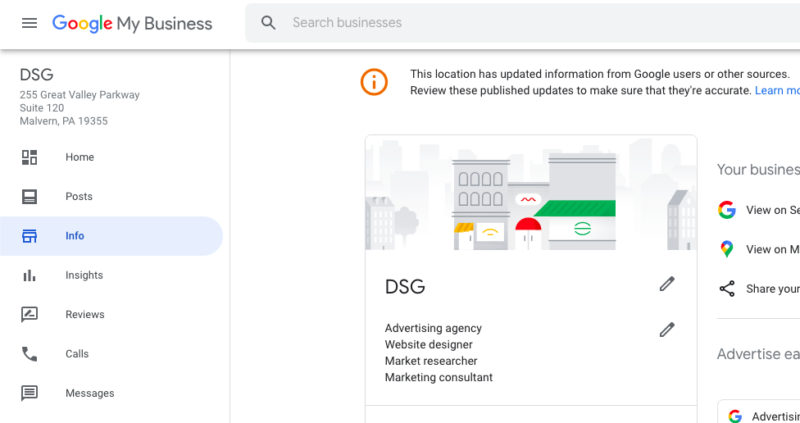Edit the DSG business name pencil
Screen dimensions: 800x423
667,284
